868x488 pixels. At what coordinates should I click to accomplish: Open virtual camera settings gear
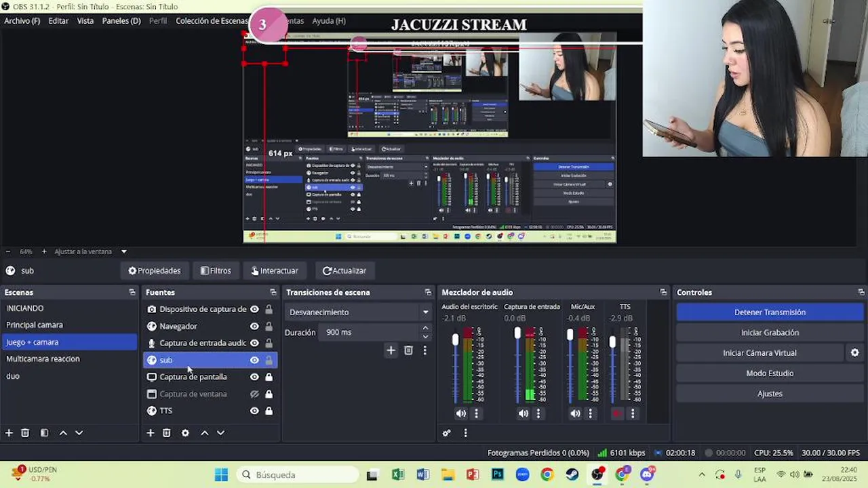(x=854, y=352)
